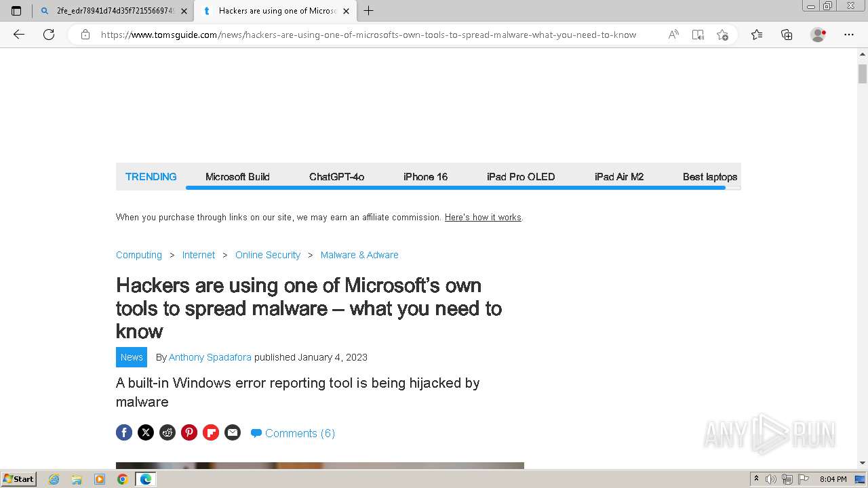Share article on X icon
The image size is (868, 488).
pos(146,432)
